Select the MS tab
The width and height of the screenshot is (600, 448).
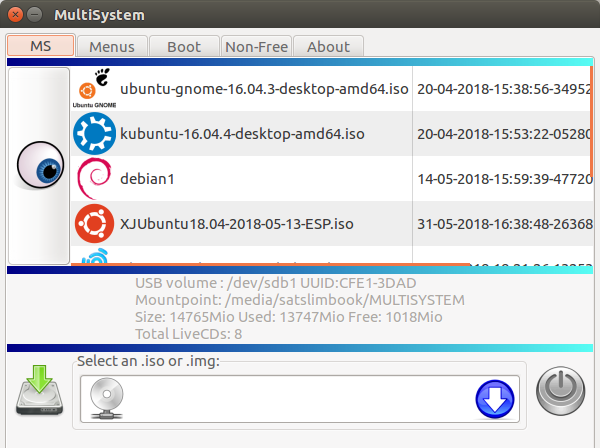pos(40,46)
